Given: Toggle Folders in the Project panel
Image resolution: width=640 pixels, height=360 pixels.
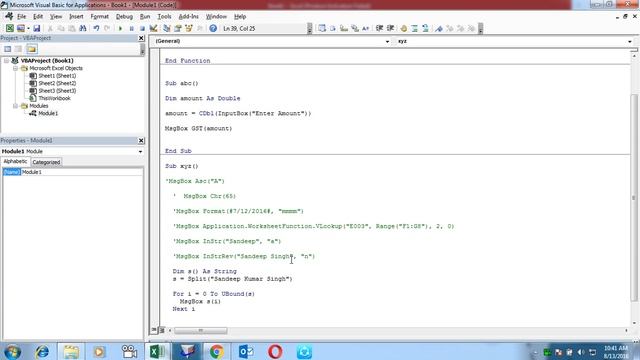Looking at the screenshot, I should 31,49.
